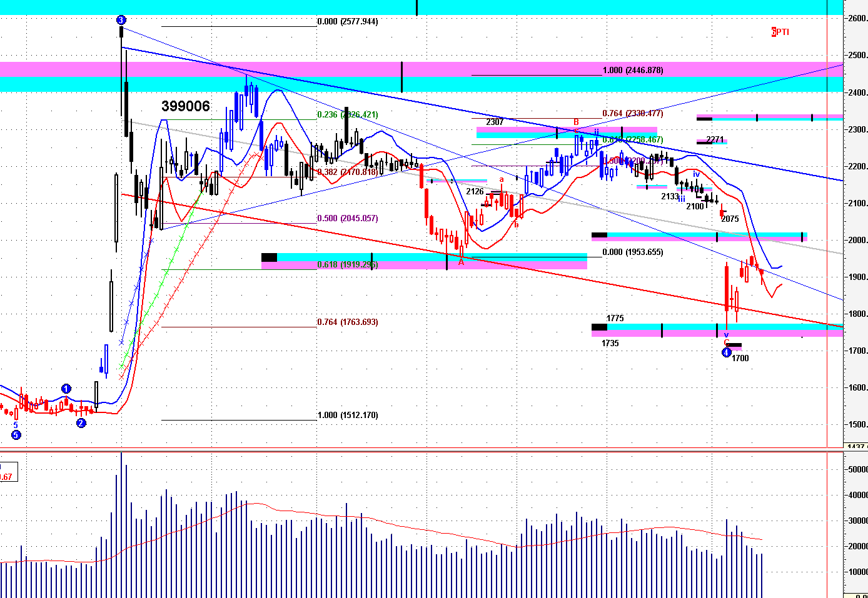Select the 0.500 (2045.057) Fibonacci label
Viewport: 868px width, 598px height.
[x=348, y=218]
